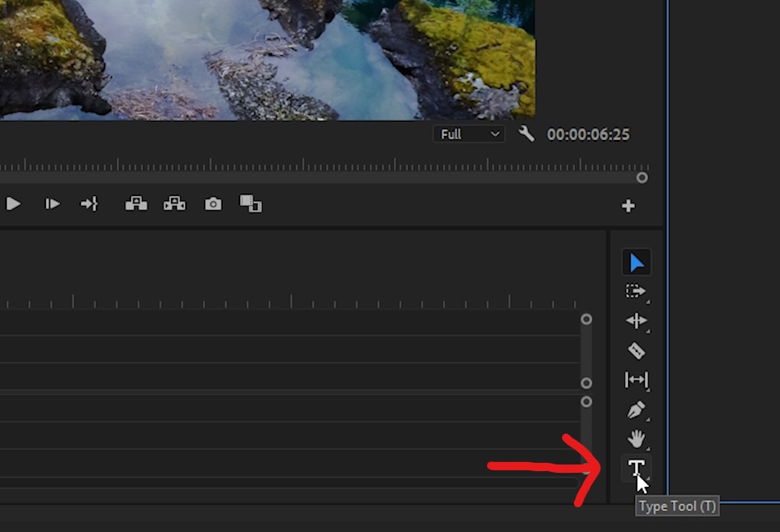This screenshot has height=532, width=780.
Task: Activate the Selection tool arrow
Action: tap(637, 262)
